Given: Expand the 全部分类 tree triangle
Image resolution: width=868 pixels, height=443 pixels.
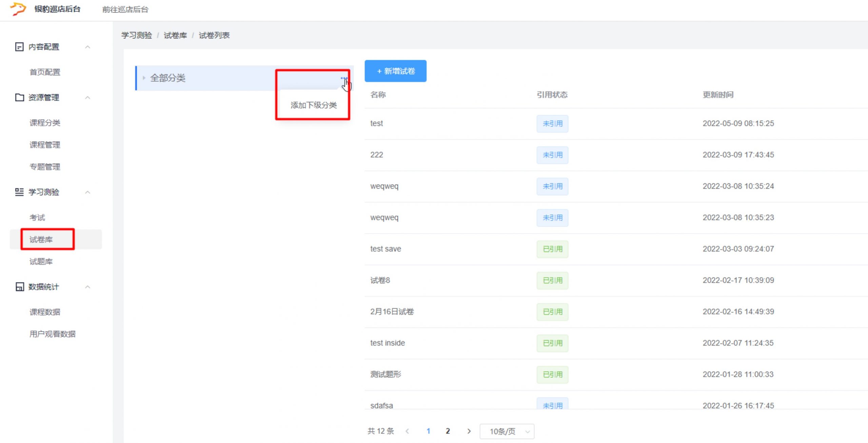Looking at the screenshot, I should 144,78.
